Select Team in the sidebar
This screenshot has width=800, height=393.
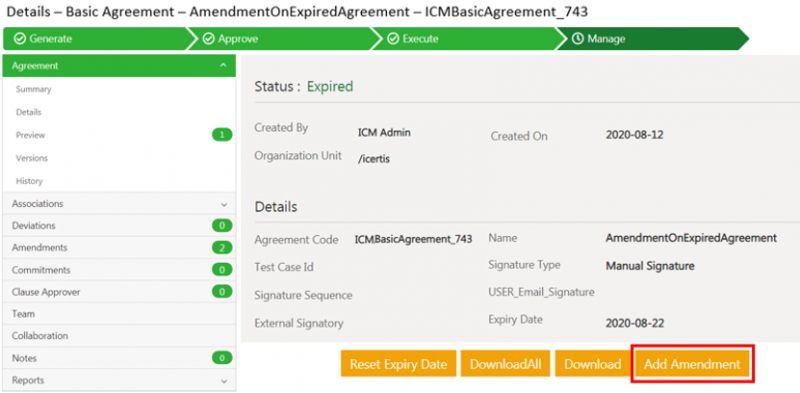pos(119,314)
